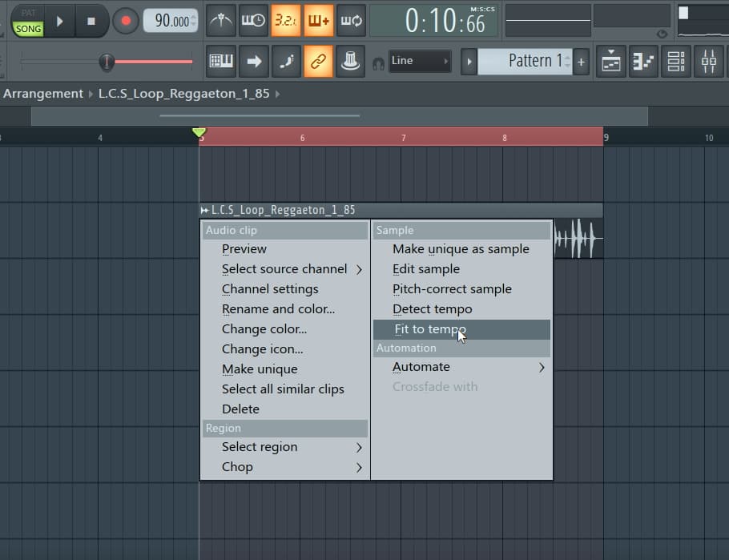Toggle the multilink to controllers icon

coord(318,62)
